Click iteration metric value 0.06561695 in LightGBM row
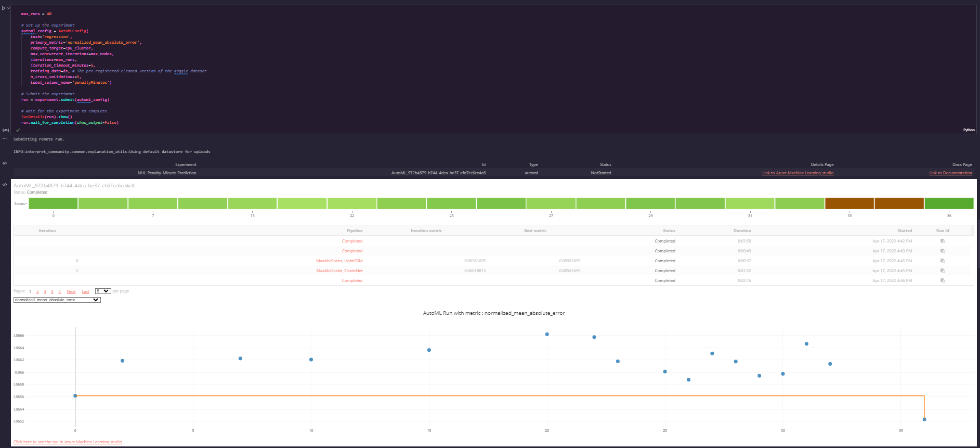 (x=475, y=261)
